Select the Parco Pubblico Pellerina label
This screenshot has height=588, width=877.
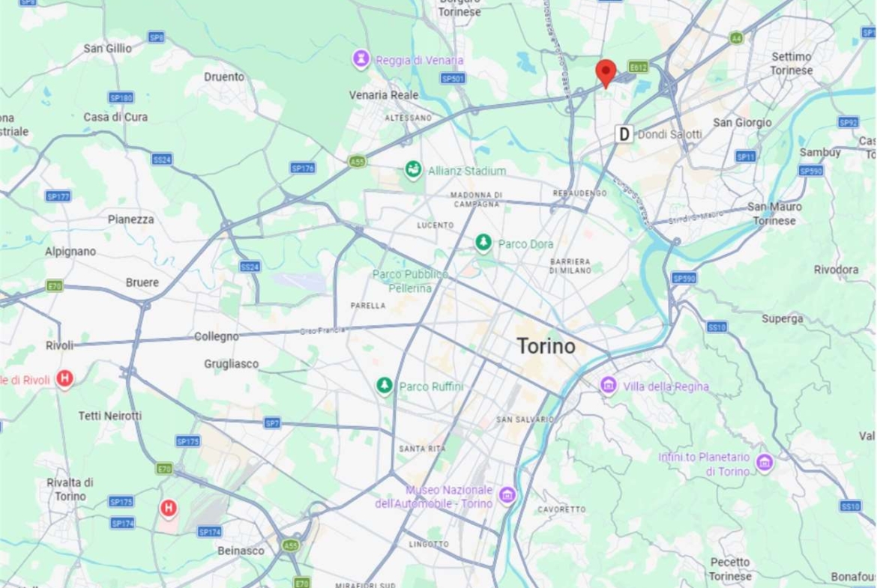(x=410, y=281)
